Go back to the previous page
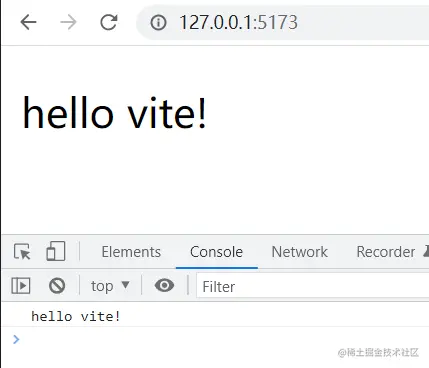 tap(28, 23)
